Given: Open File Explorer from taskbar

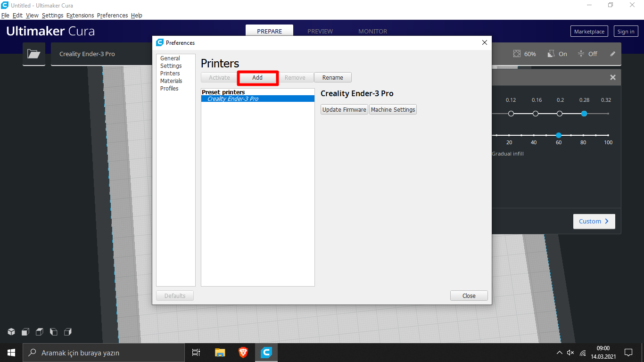Looking at the screenshot, I should 220,353.
